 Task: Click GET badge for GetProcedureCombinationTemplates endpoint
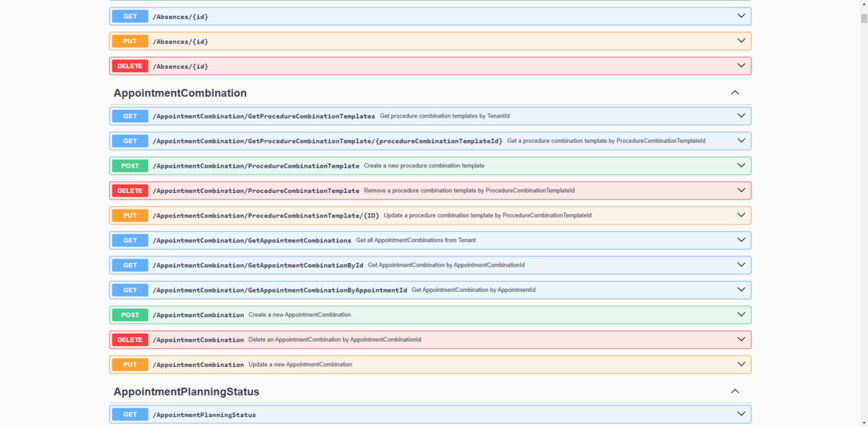[130, 116]
